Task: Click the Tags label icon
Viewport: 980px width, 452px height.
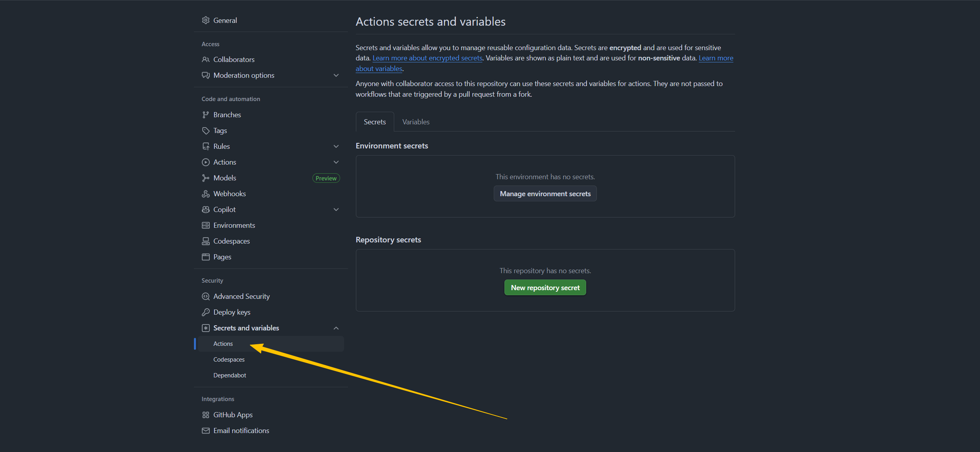Action: (205, 131)
